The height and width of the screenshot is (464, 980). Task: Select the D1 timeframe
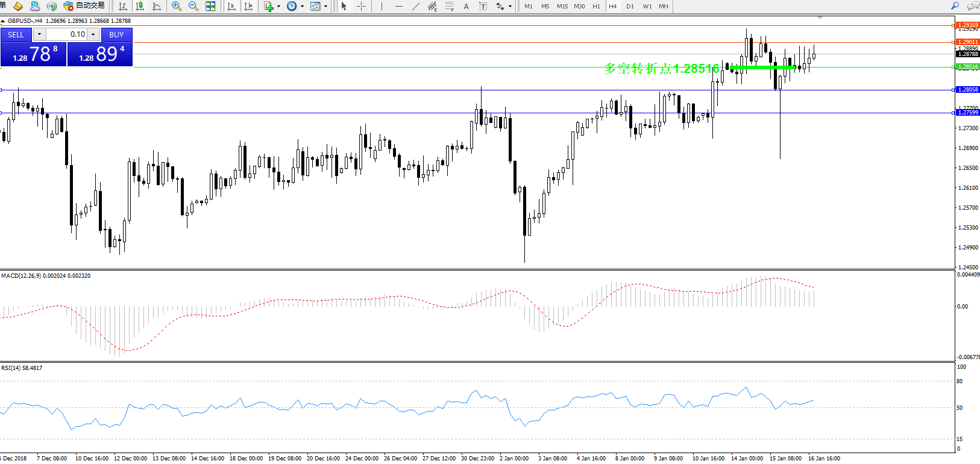pos(630,6)
